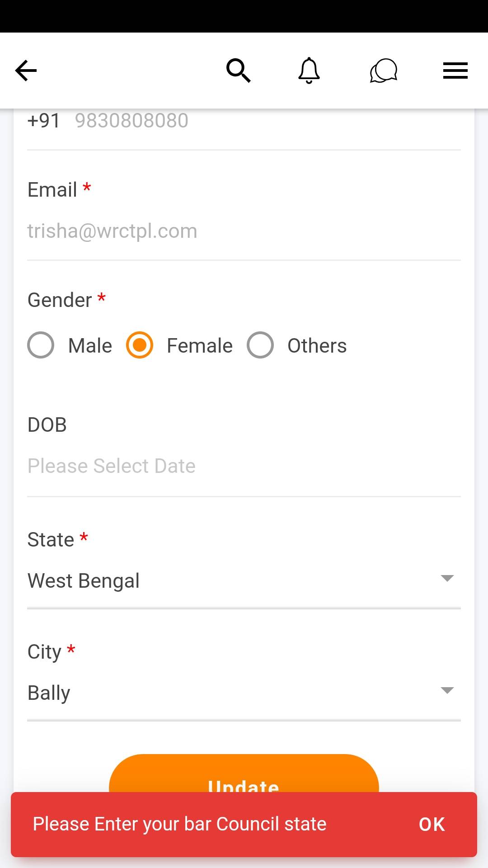This screenshot has width=488, height=868.
Task: Open notifications bell icon
Action: (309, 71)
